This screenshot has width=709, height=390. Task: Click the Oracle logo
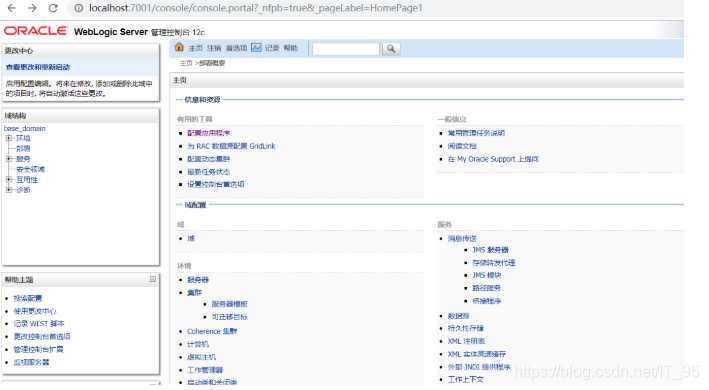36,31
